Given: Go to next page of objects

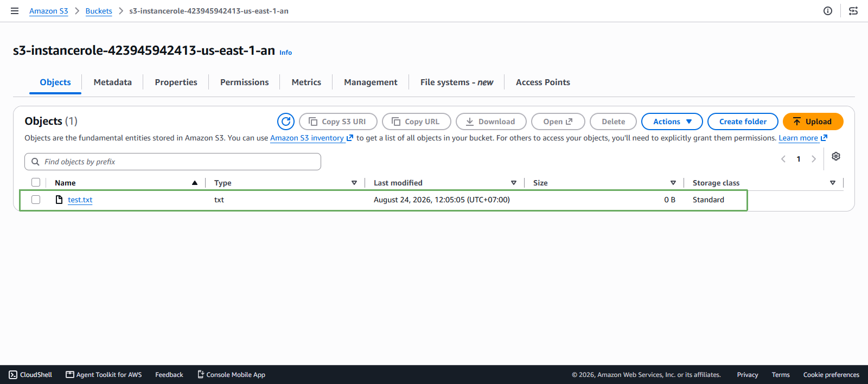Looking at the screenshot, I should pos(813,159).
